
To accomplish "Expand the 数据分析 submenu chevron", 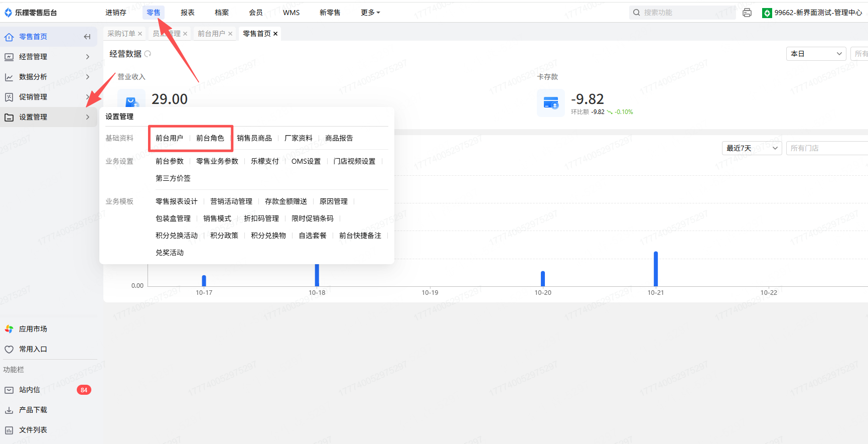I will click(x=88, y=77).
